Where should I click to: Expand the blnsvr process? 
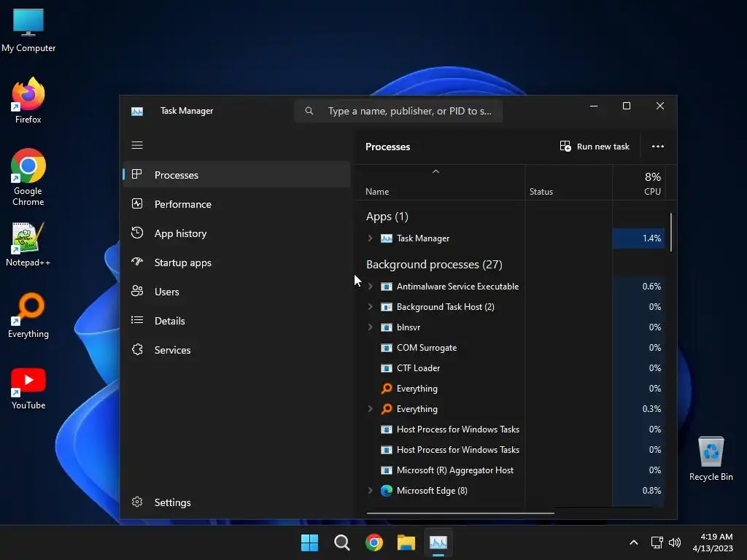pyautogui.click(x=370, y=327)
